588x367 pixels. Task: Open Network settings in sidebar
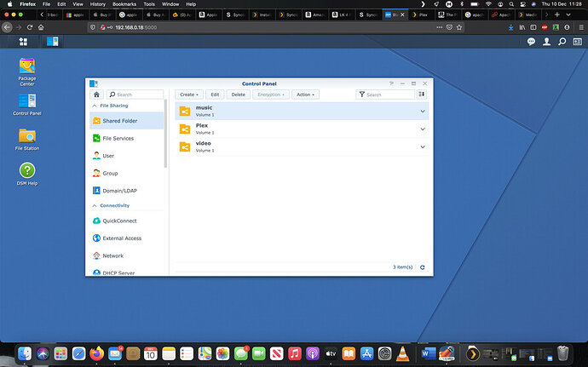tap(127, 255)
